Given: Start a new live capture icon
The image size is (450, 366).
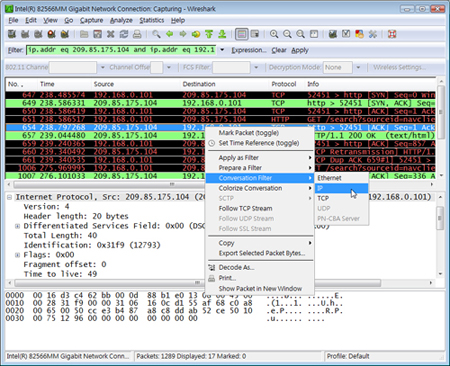Looking at the screenshot, I should (38, 34).
